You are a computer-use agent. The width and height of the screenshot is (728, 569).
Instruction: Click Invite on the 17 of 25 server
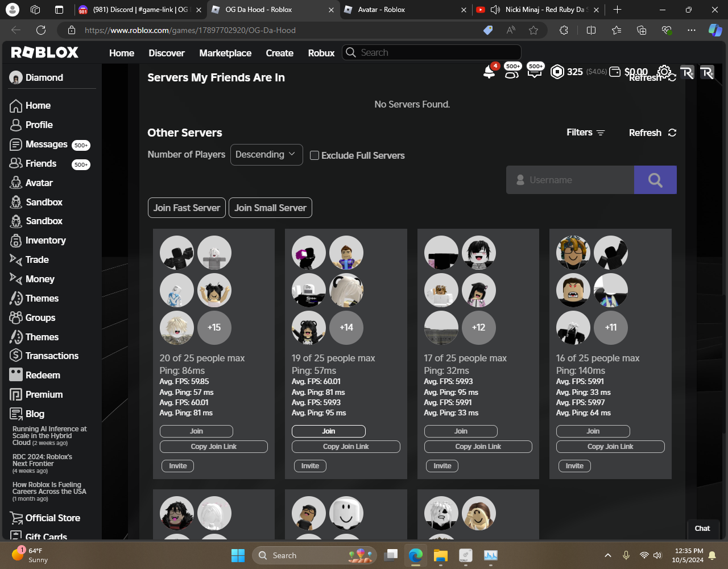(x=442, y=466)
